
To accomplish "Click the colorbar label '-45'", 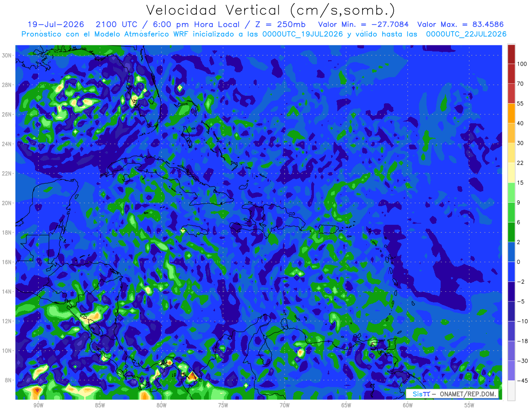I will point(522,380).
